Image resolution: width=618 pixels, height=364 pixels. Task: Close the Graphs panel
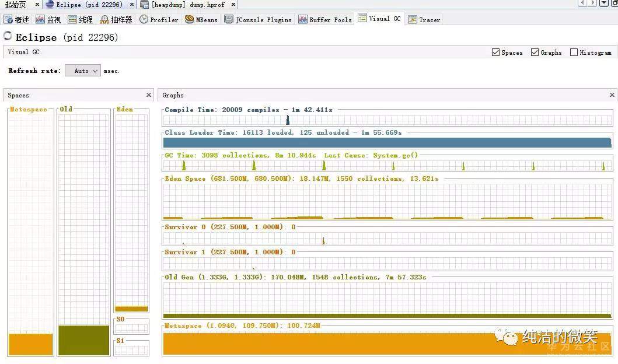point(612,95)
